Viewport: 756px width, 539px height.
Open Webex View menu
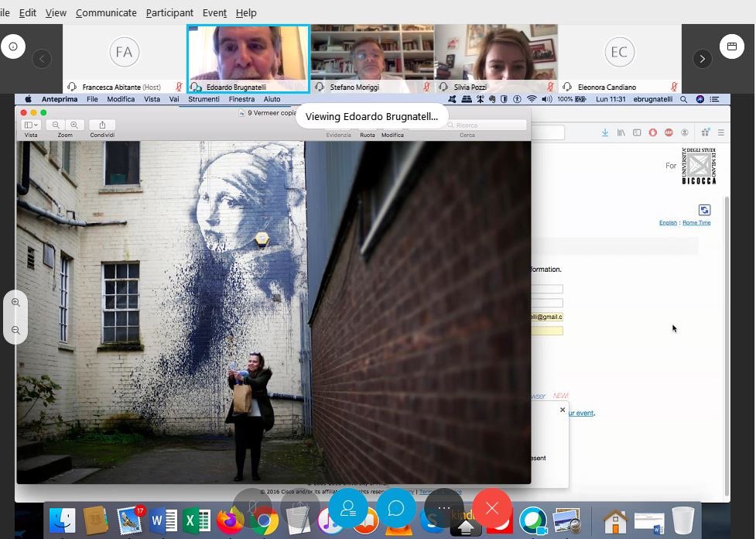pyautogui.click(x=56, y=13)
